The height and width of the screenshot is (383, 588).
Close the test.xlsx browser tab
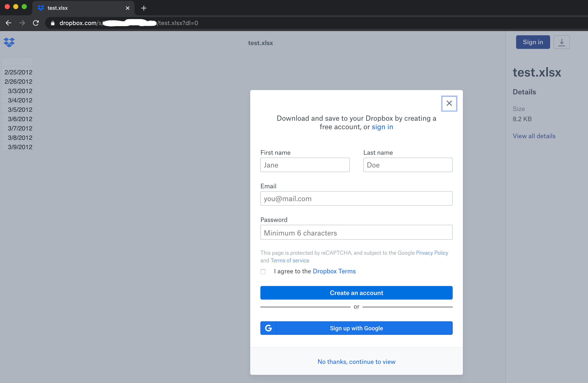tap(128, 8)
